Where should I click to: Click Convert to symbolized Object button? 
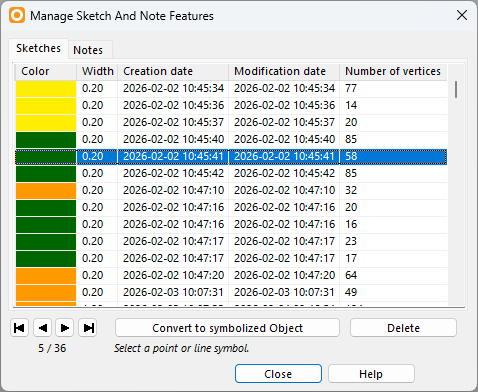tap(227, 328)
